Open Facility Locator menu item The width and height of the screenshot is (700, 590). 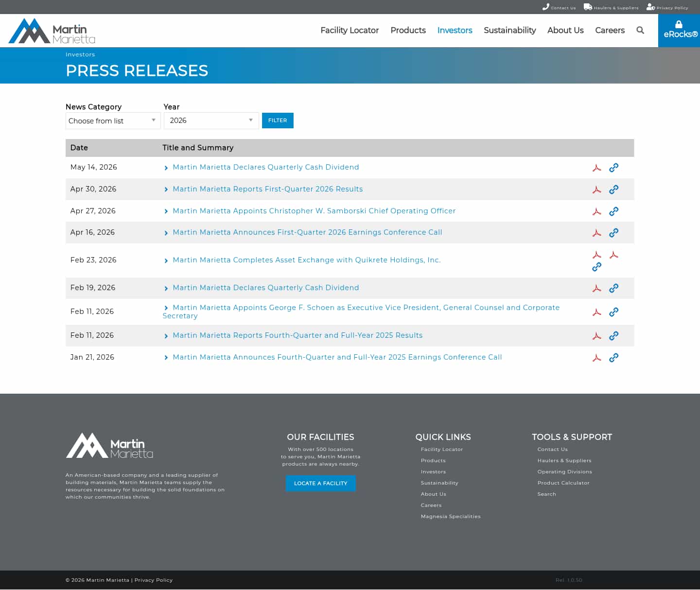tap(350, 30)
